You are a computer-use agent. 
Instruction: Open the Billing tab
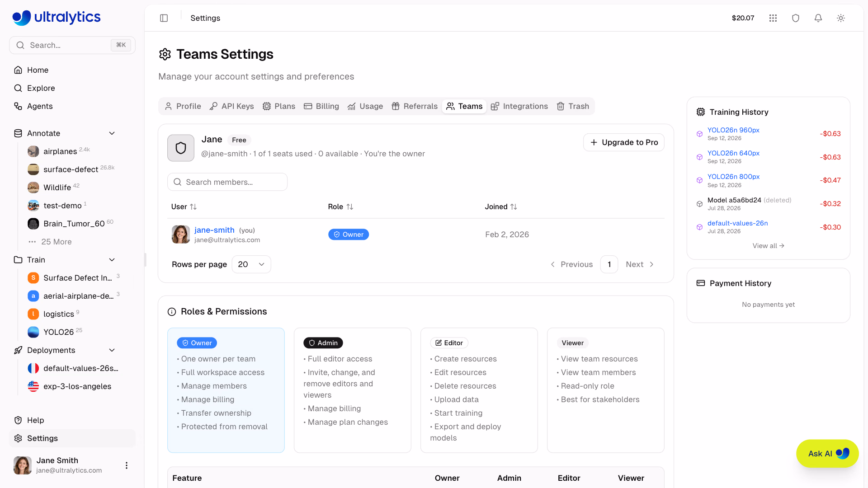[x=321, y=106]
